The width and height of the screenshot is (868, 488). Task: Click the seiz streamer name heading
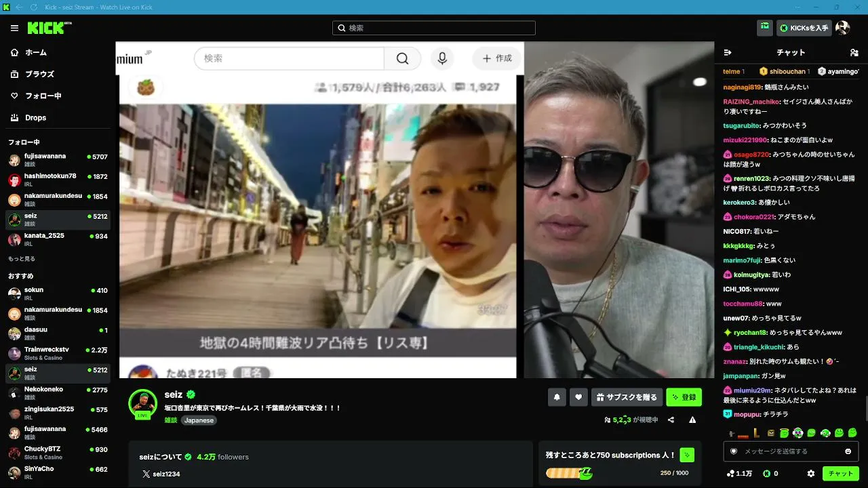pos(174,394)
